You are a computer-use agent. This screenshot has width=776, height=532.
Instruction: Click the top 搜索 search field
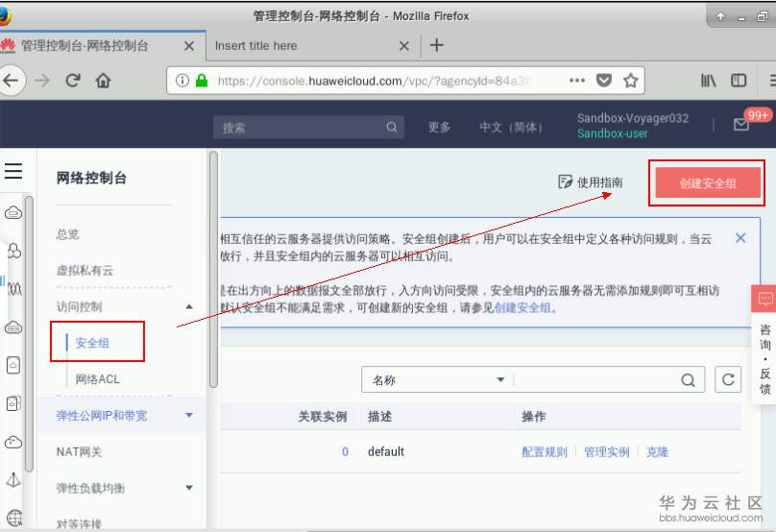click(308, 127)
